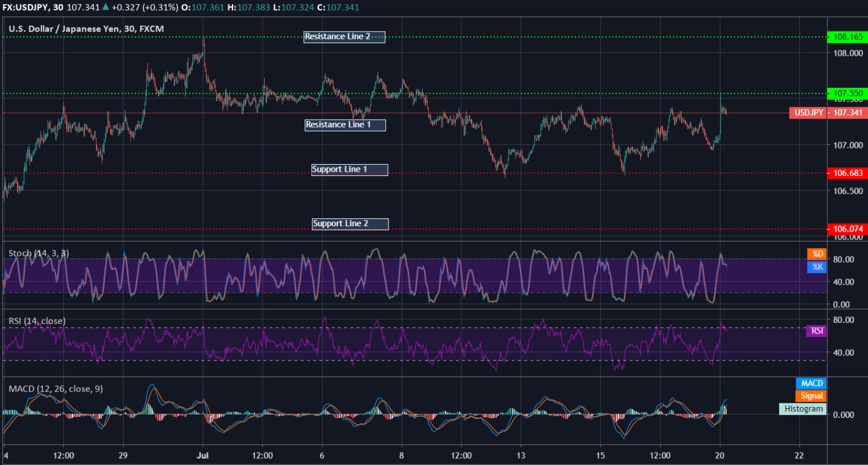Viewport: 868px width, 465px height.
Task: Click the Support Line 2 label
Action: 350,224
